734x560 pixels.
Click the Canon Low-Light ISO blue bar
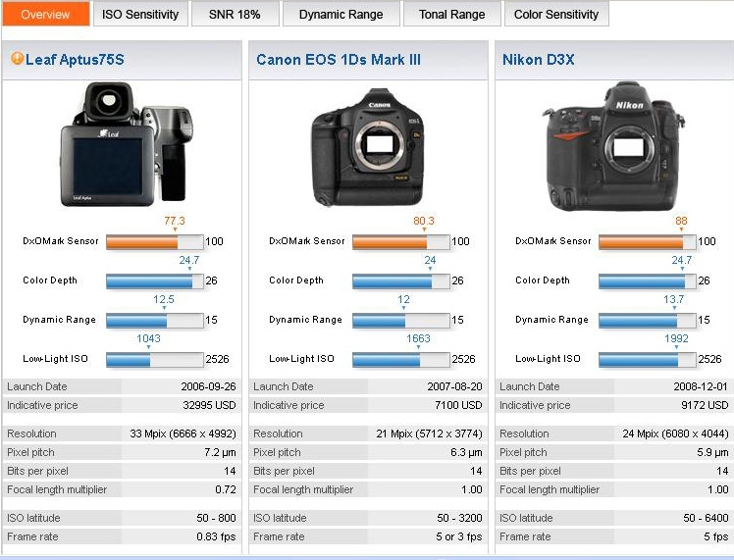click(x=401, y=359)
